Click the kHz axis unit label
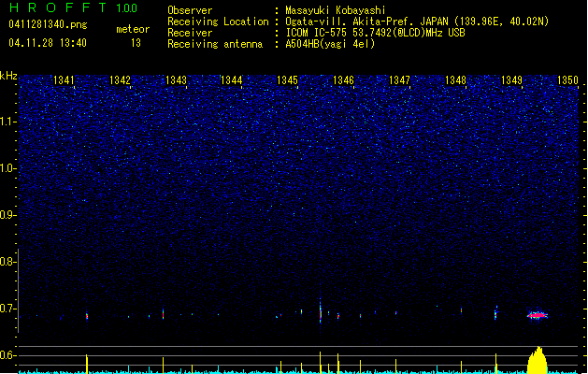This screenshot has width=588, height=374. 8,76
